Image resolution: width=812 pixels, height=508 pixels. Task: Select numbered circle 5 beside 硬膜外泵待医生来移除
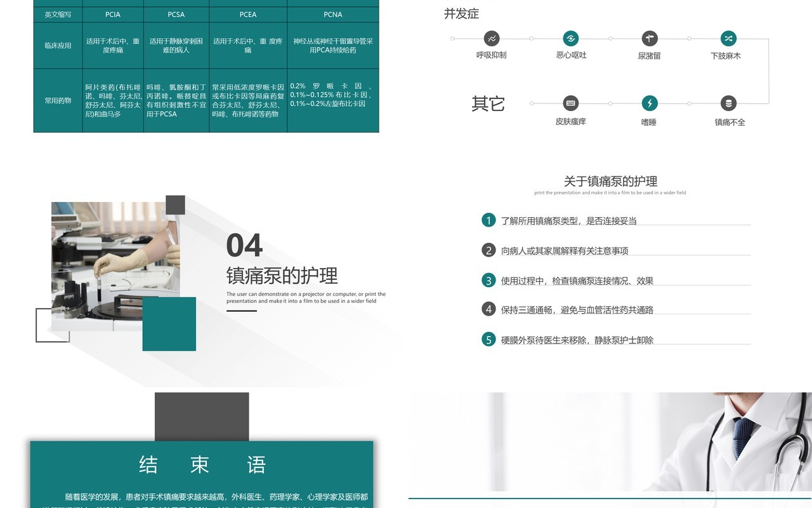pos(488,340)
